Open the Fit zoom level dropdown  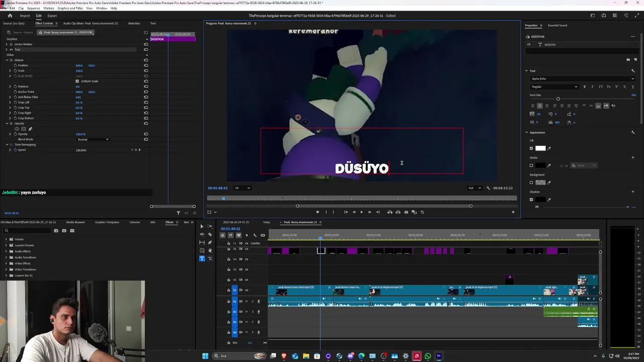pos(243,188)
